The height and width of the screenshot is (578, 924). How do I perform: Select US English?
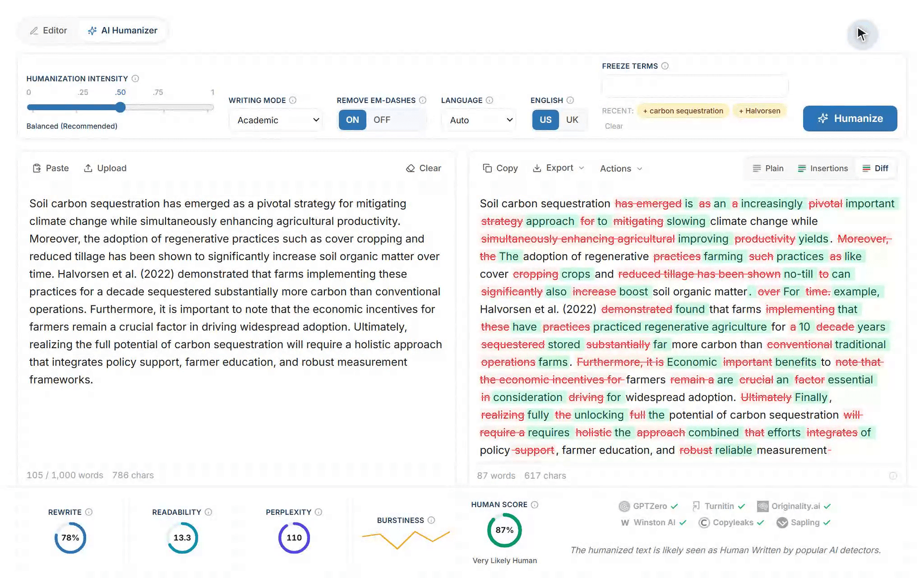pyautogui.click(x=545, y=120)
